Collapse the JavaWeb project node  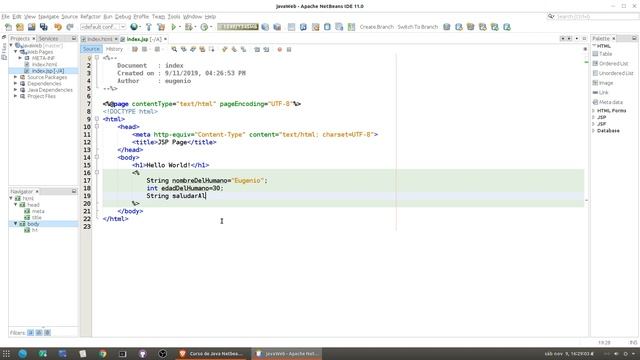[x=11, y=45]
